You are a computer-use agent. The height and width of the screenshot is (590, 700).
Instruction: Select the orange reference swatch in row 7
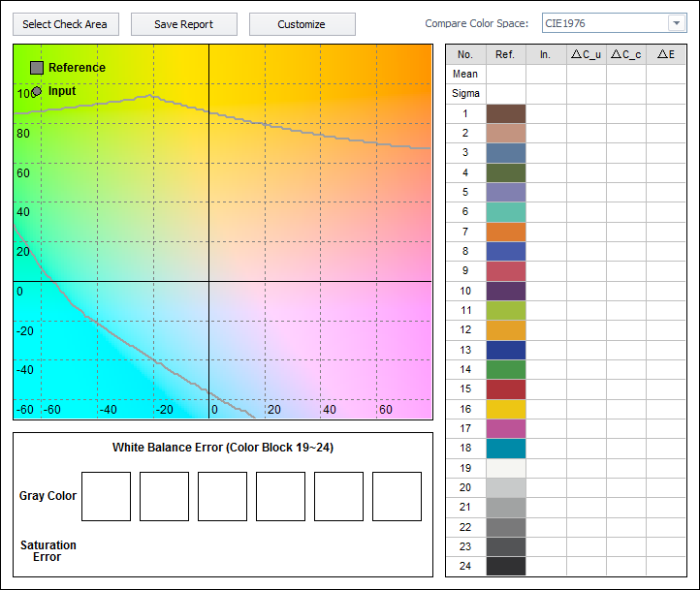pos(505,232)
